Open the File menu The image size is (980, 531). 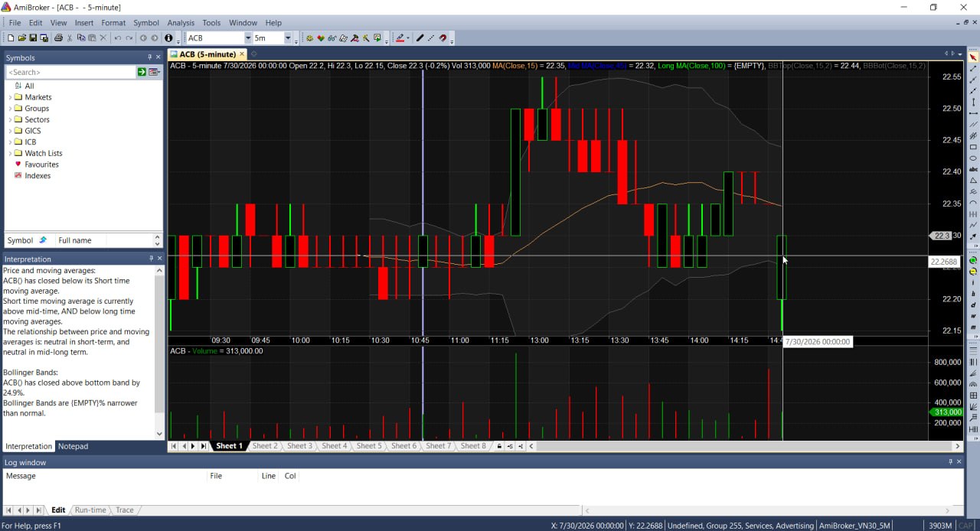pyautogui.click(x=15, y=23)
